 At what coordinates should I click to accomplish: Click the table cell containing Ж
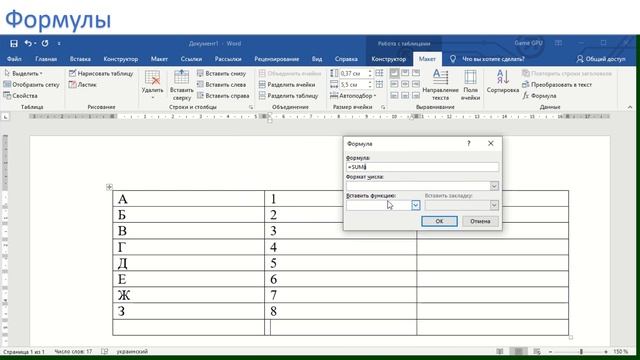pyautogui.click(x=189, y=295)
